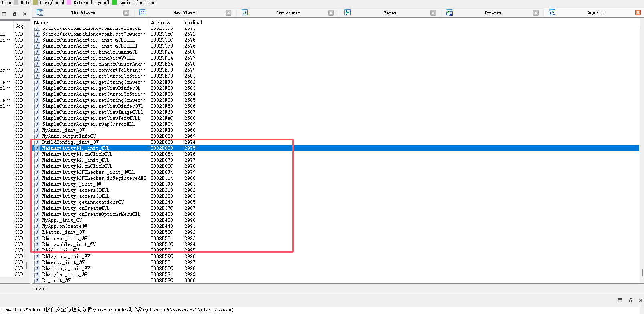The width and height of the screenshot is (644, 314).
Task: Click function icon beside MyApp.onCreate@V
Action: pyautogui.click(x=37, y=226)
